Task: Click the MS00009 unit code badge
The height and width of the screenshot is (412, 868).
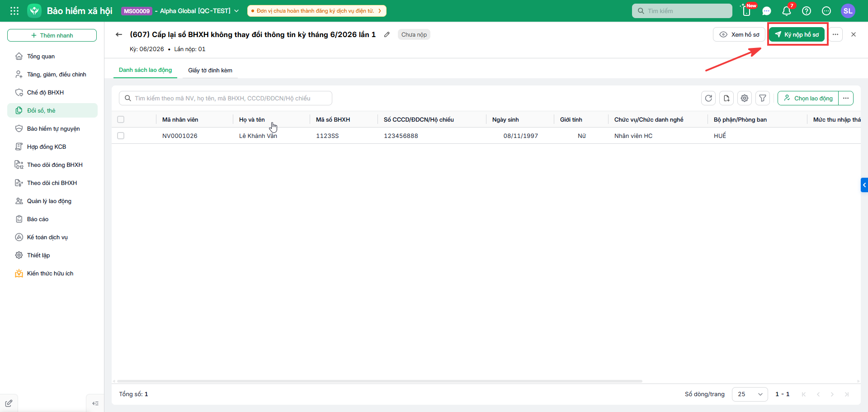Action: click(x=137, y=11)
